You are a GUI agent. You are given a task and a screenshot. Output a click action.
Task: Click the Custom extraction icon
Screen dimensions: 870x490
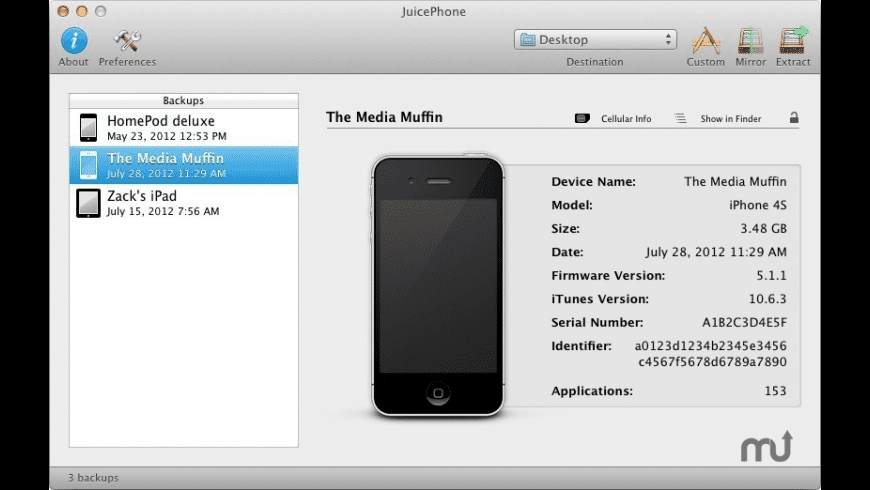coord(705,41)
